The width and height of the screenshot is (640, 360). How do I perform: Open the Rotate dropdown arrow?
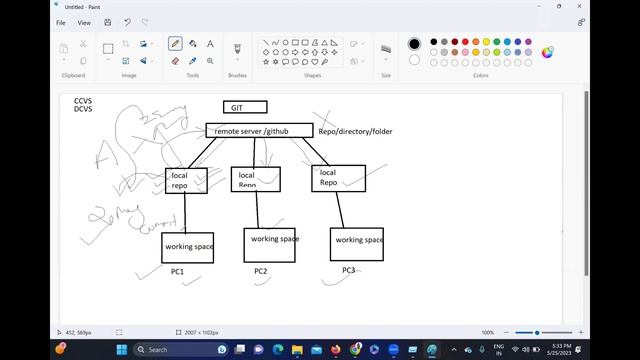[152, 44]
